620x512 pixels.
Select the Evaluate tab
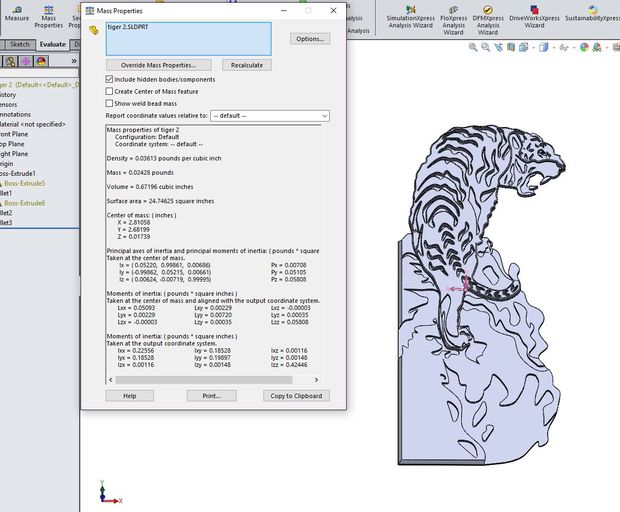[x=53, y=44]
